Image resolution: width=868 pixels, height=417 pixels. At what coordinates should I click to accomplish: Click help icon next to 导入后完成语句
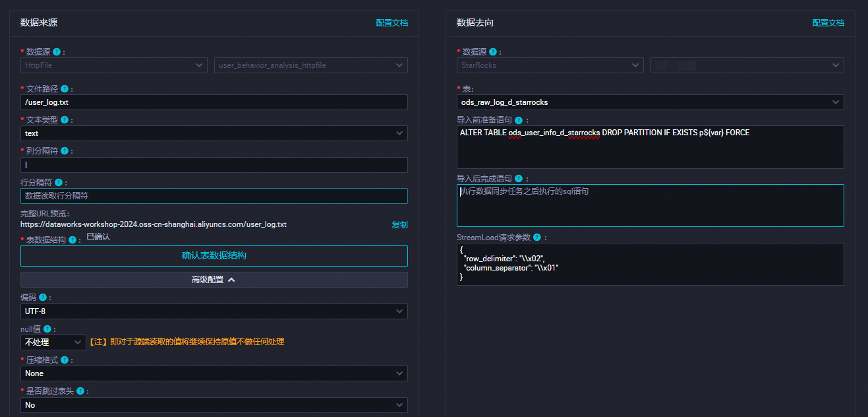click(x=519, y=179)
